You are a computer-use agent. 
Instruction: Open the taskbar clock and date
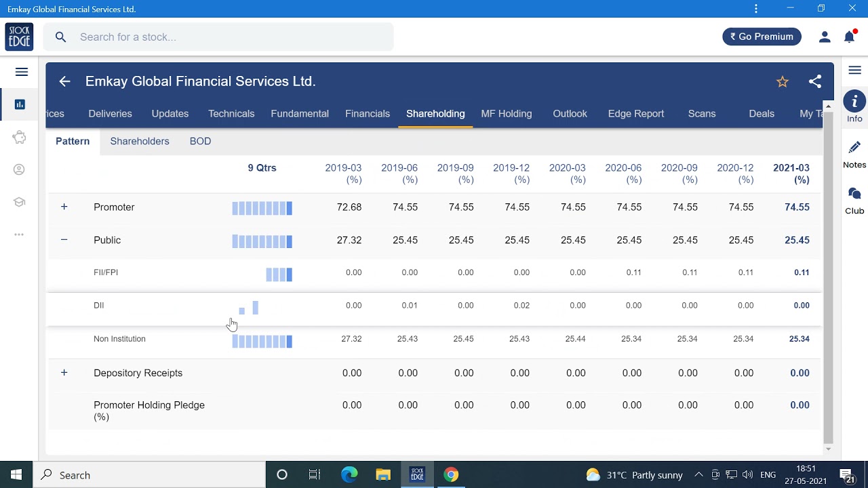coord(806,475)
